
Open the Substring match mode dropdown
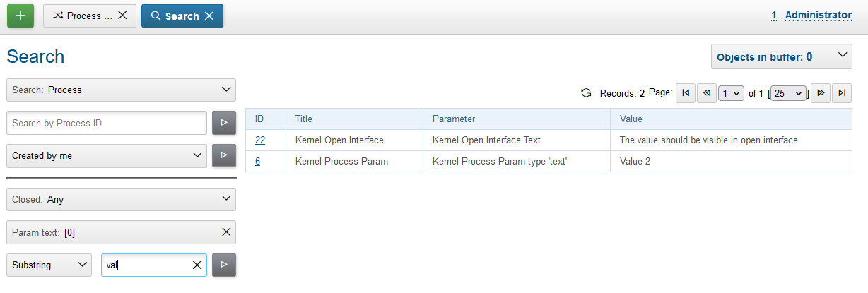[x=49, y=265]
